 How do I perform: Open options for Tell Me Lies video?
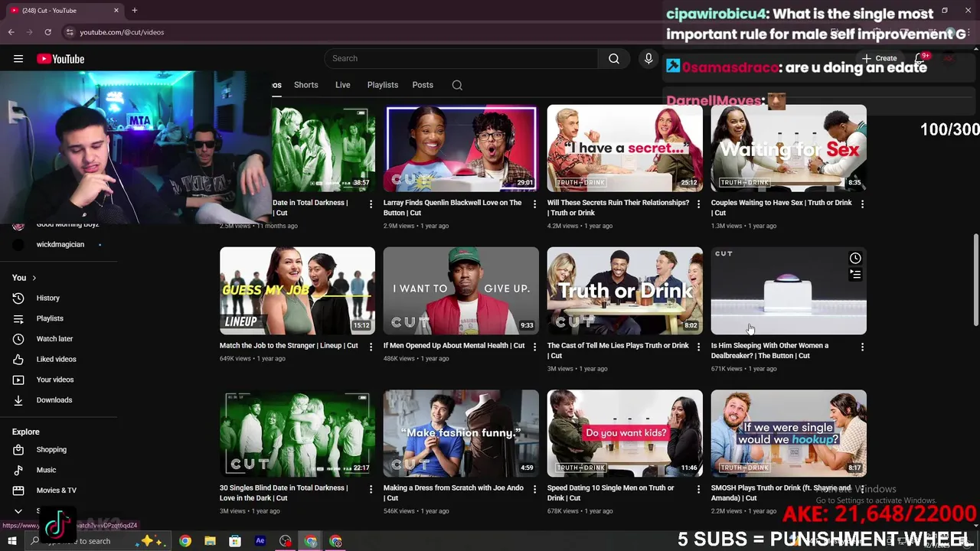[x=698, y=347]
